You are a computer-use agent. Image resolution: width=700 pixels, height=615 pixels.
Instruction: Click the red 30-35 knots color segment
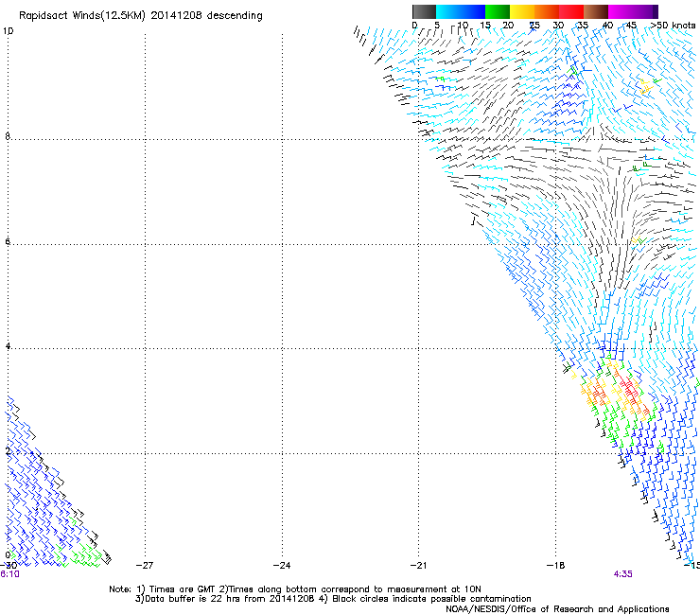pyautogui.click(x=571, y=11)
